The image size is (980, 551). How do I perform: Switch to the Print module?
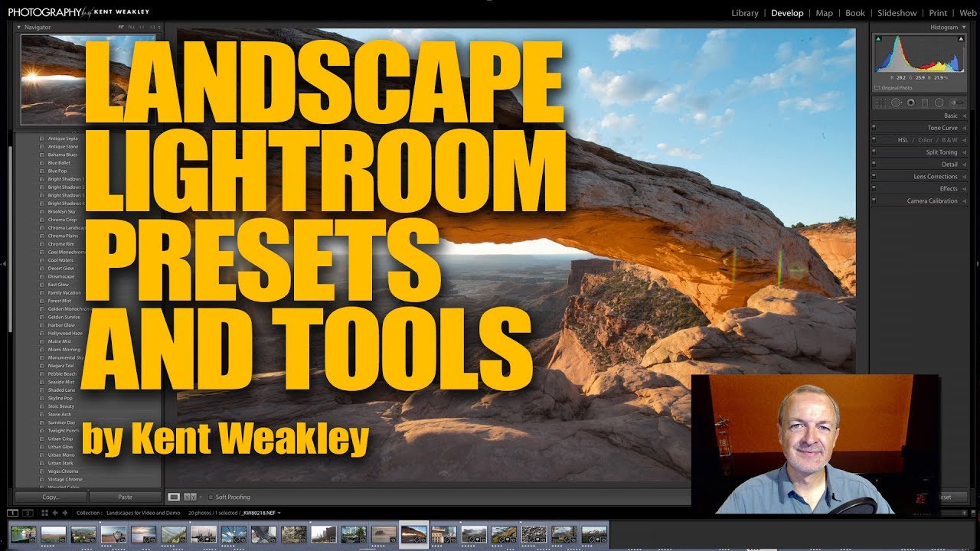(938, 13)
